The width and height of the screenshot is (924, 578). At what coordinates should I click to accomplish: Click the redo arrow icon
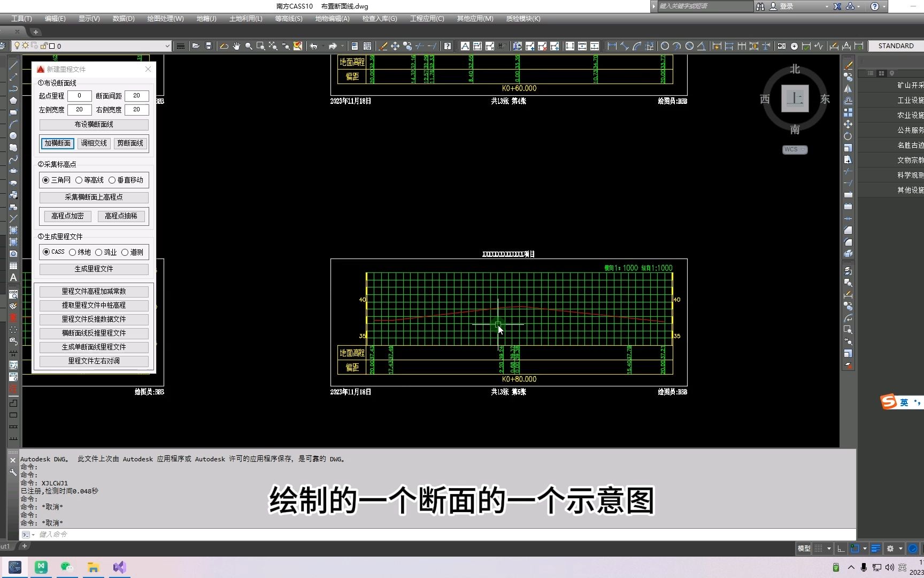click(333, 46)
